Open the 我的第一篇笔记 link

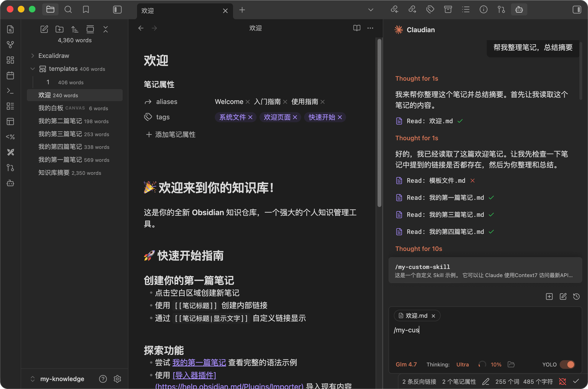(199, 362)
